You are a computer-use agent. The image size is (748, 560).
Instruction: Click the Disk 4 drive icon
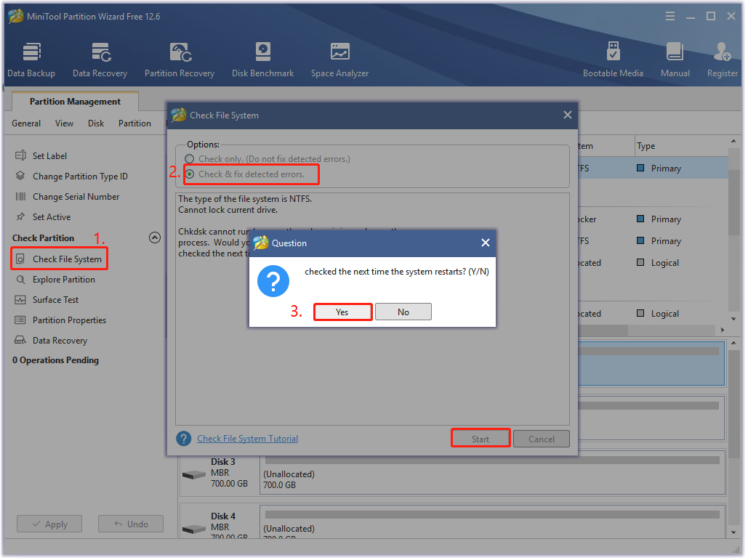[x=194, y=529]
